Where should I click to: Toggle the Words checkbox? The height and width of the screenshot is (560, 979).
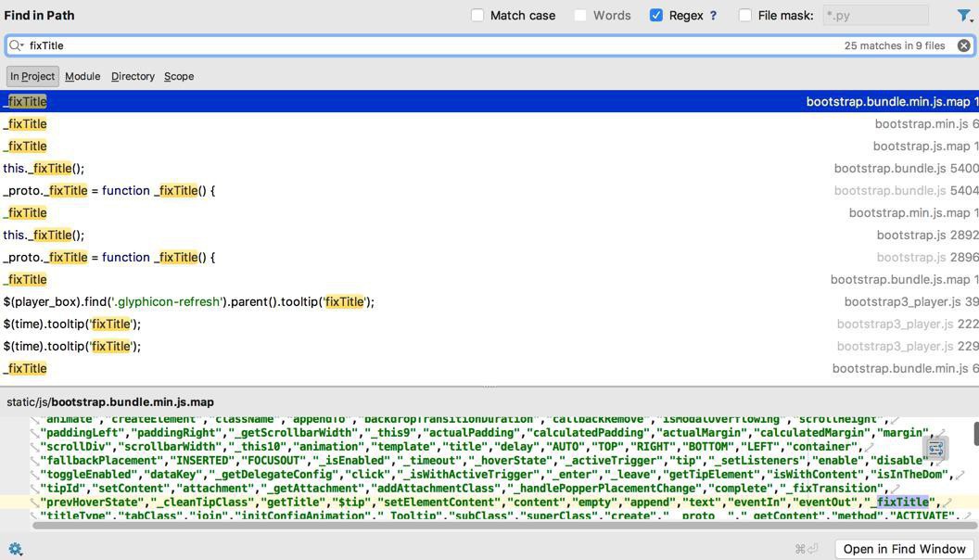[x=580, y=16]
